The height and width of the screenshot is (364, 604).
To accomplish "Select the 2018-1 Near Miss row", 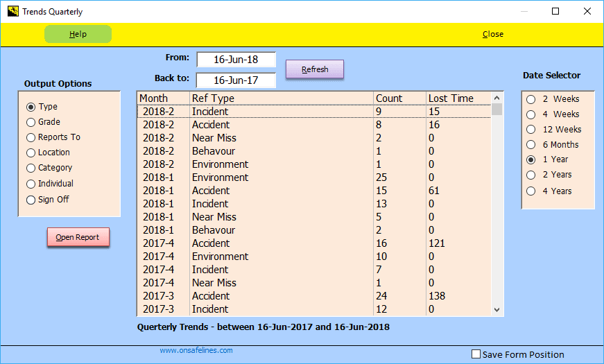I will tap(314, 217).
